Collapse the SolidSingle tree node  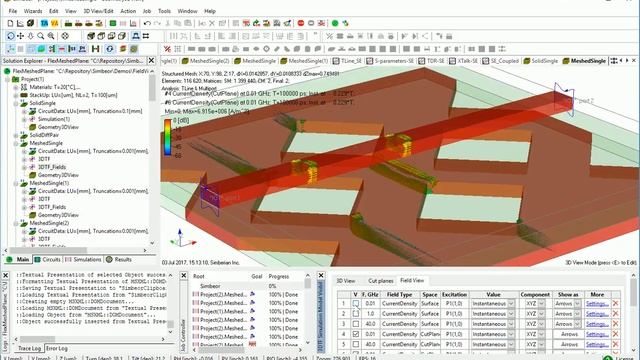coord(16,103)
